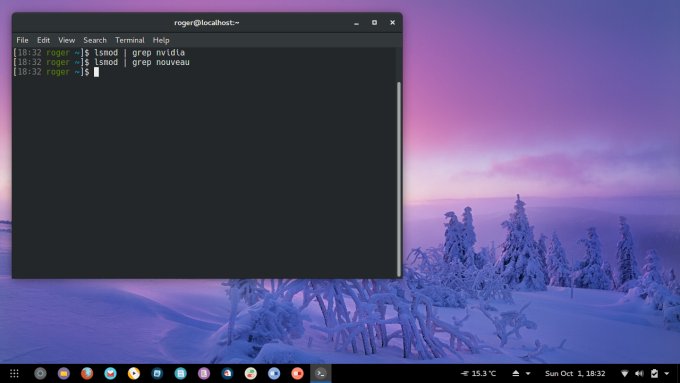This screenshot has height=383, width=680.
Task: Open the clock calendar Sun Oct 1, 18:32
Action: (575, 373)
